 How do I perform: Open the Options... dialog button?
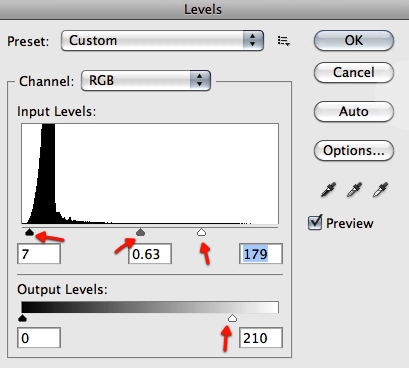pos(354,150)
